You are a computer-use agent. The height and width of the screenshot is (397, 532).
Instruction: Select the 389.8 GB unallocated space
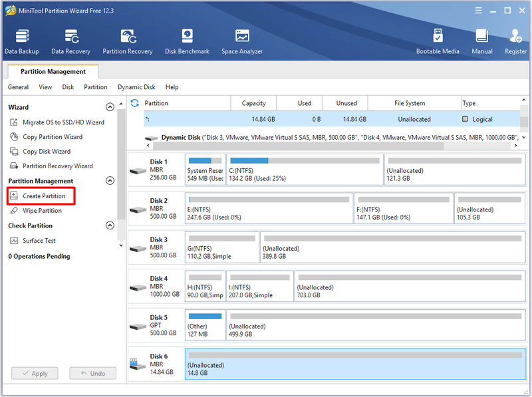coord(392,247)
